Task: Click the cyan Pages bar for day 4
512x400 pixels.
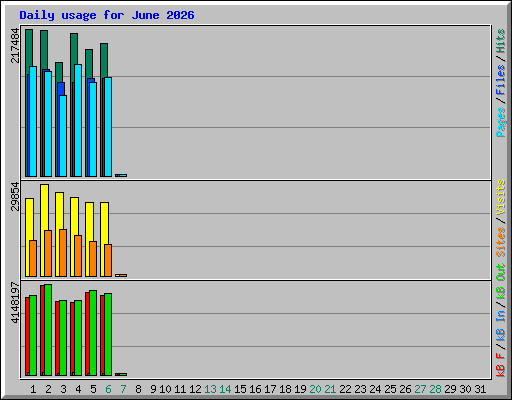Action: [x=78, y=120]
